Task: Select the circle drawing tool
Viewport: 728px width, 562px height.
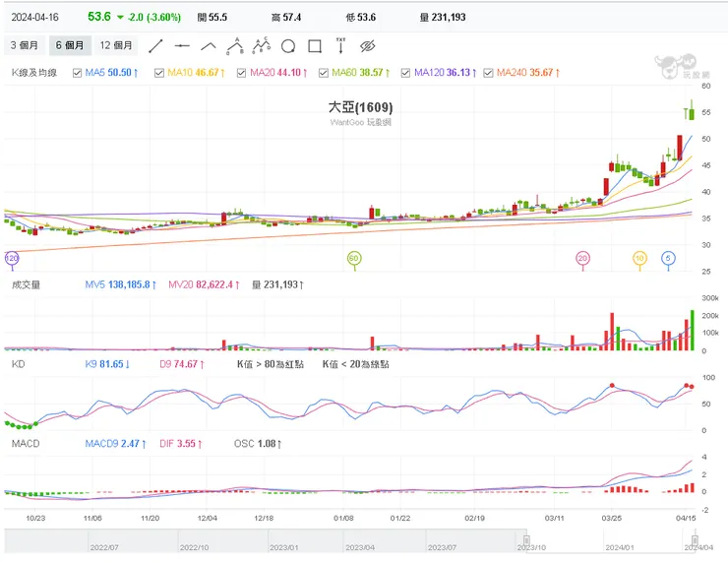Action: coord(288,46)
